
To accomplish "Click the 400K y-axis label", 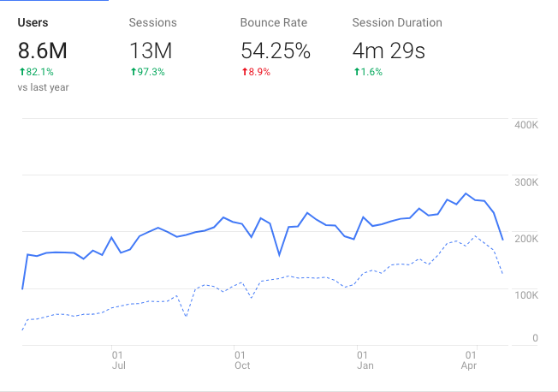I will [525, 125].
